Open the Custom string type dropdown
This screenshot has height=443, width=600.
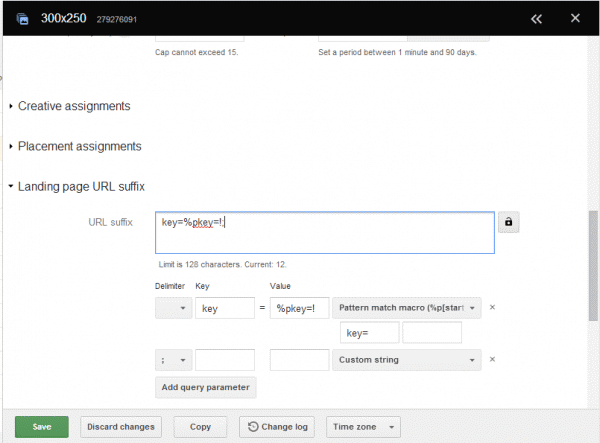point(407,360)
